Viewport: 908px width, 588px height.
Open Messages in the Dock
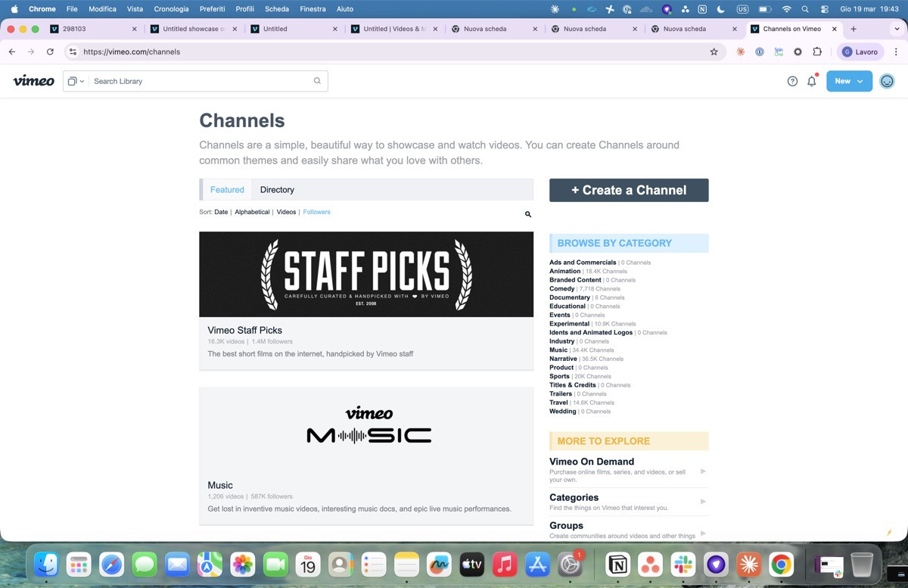(x=145, y=564)
